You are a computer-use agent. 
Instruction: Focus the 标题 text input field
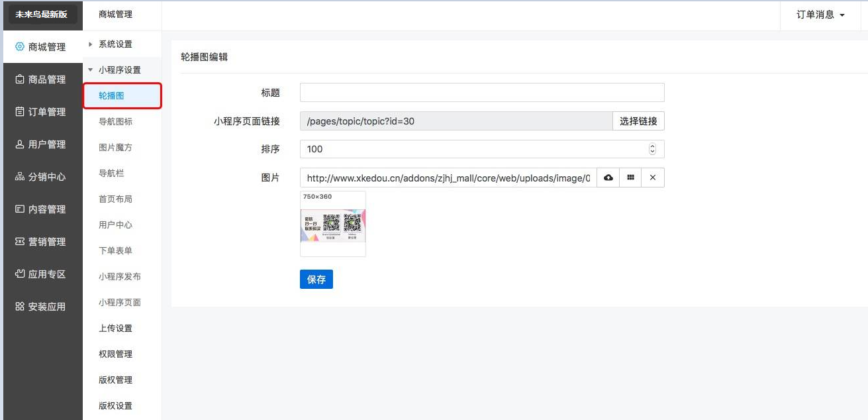click(x=481, y=93)
